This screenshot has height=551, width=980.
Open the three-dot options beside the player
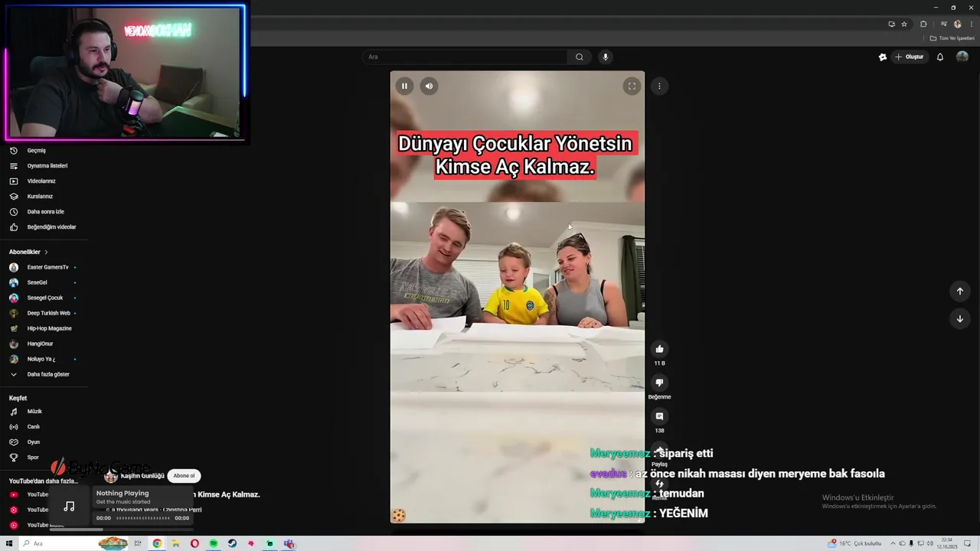(x=659, y=86)
